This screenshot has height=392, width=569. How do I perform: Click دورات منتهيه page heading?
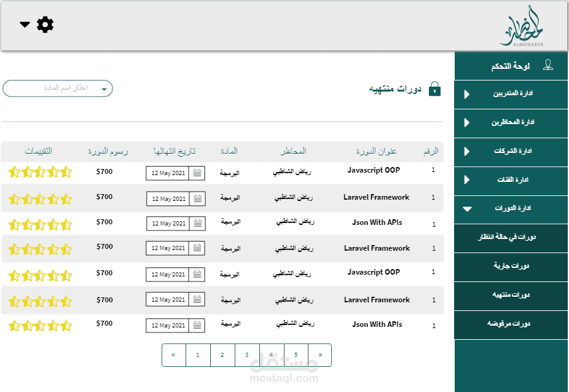coord(395,89)
